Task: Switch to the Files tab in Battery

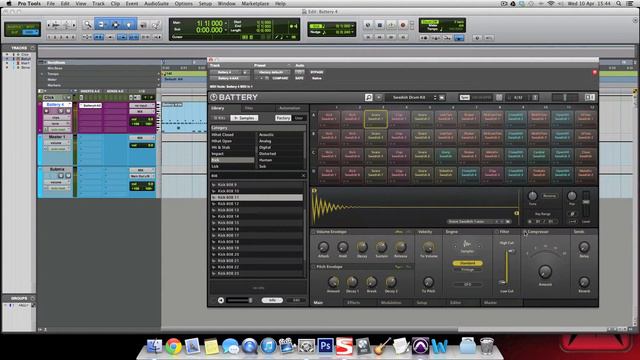Action: pyautogui.click(x=249, y=108)
